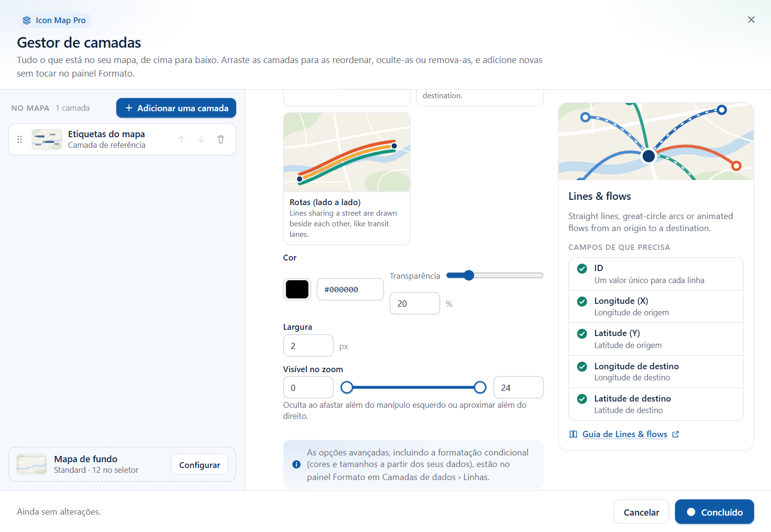
Task: Click the Largura width input field
Action: point(308,346)
